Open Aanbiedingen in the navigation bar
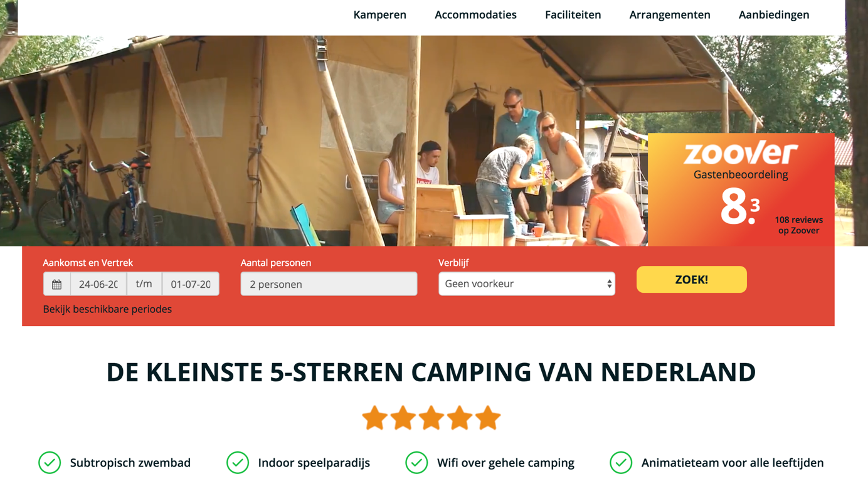Screen dimensions: 868x479 (774, 14)
